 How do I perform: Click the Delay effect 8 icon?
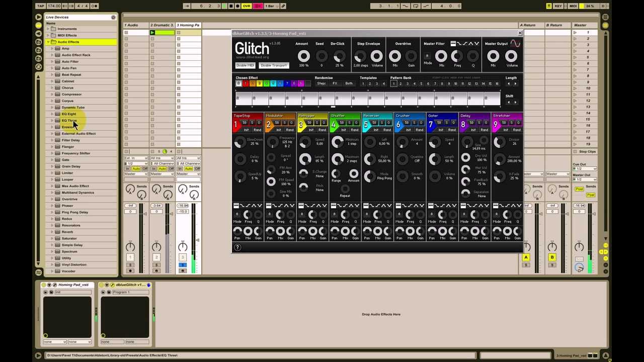pyautogui.click(x=463, y=125)
